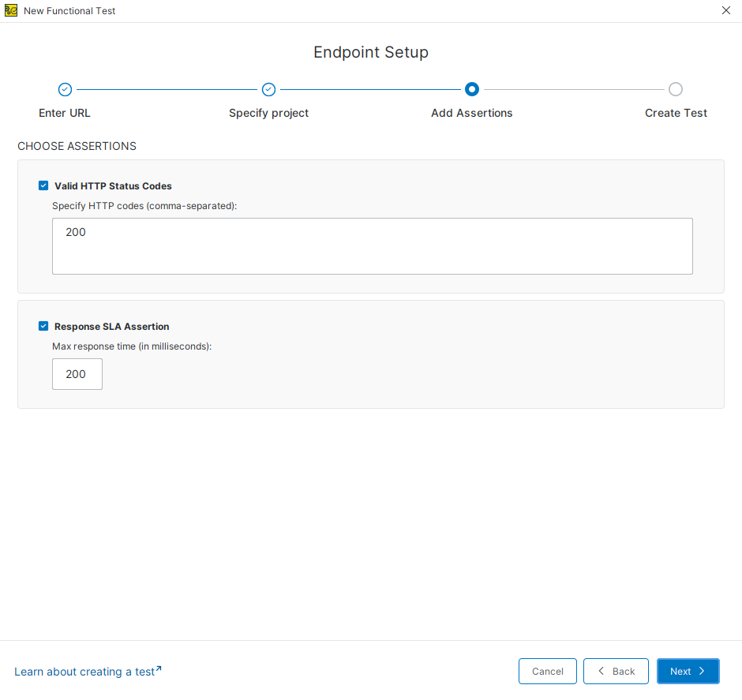Click the HTTP codes text area
The image size is (742, 700).
tap(373, 246)
